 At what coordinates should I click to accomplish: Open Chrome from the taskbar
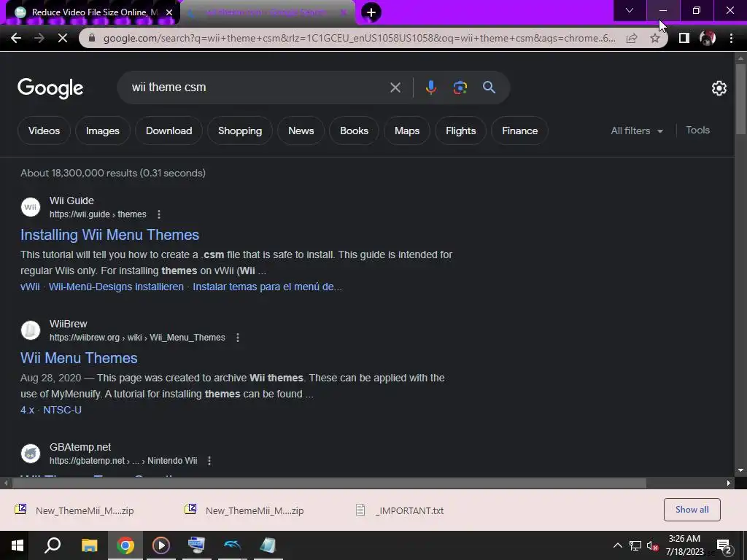tap(125, 545)
